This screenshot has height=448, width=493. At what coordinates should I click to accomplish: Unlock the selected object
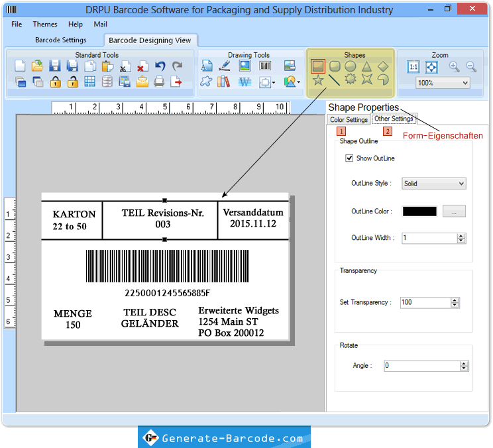tap(73, 82)
